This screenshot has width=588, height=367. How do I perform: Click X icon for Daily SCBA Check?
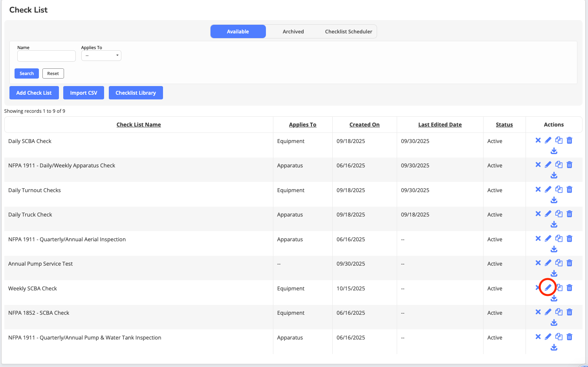538,140
